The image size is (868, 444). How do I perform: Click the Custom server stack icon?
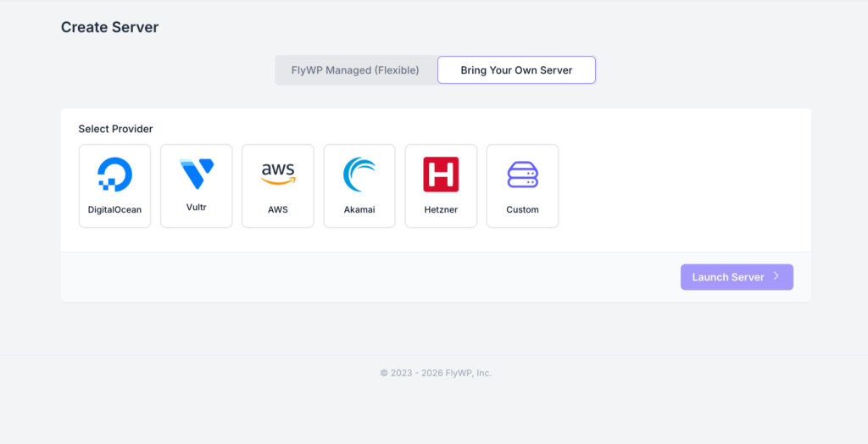pos(522,175)
